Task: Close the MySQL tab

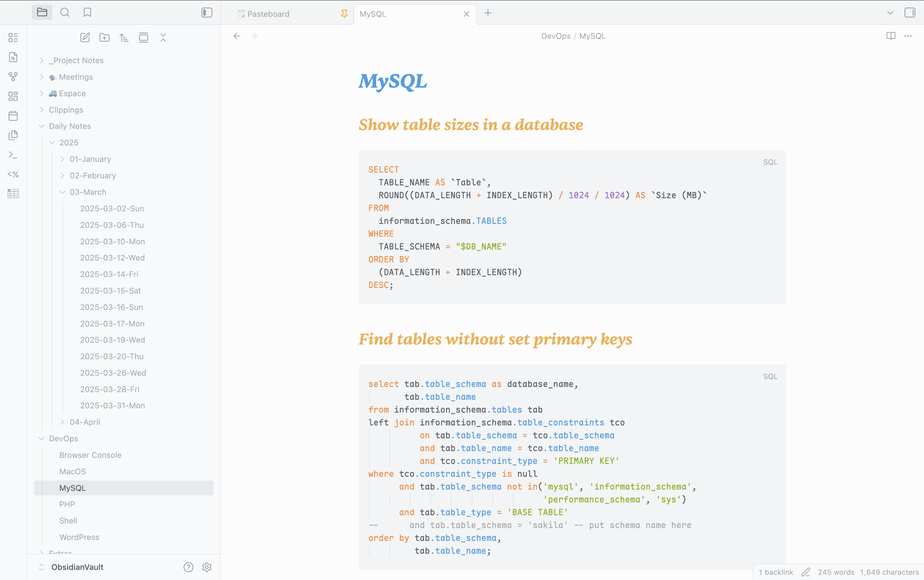Action: coord(467,14)
